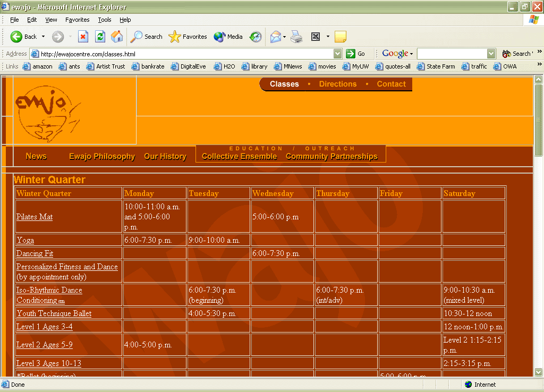Open the Google search box dropdown arrow
The width and height of the screenshot is (544, 392).
tap(491, 54)
